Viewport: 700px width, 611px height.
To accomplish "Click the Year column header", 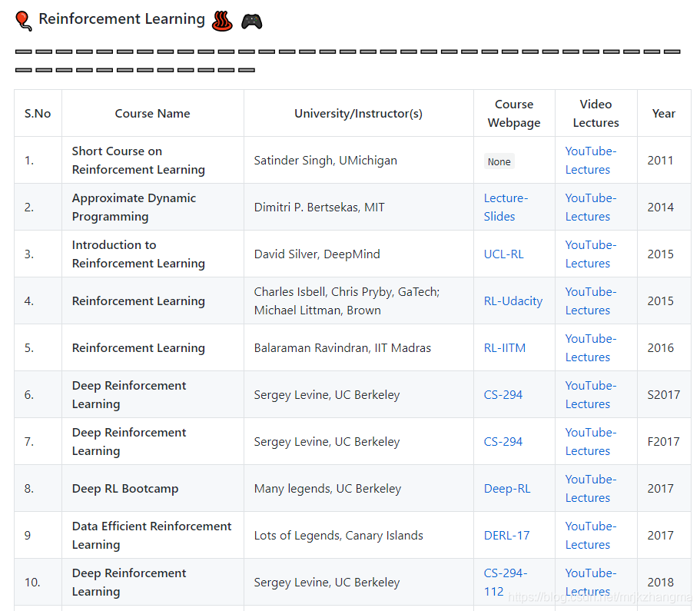I will (663, 114).
